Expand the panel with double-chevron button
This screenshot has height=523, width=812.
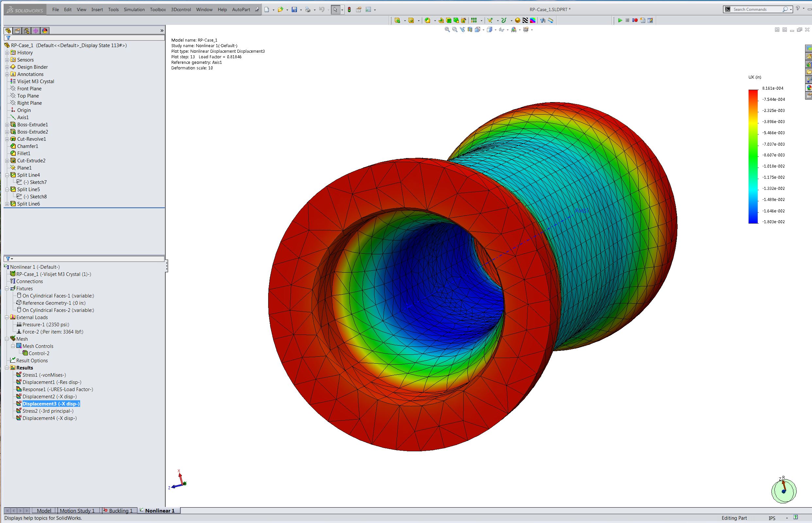point(162,30)
